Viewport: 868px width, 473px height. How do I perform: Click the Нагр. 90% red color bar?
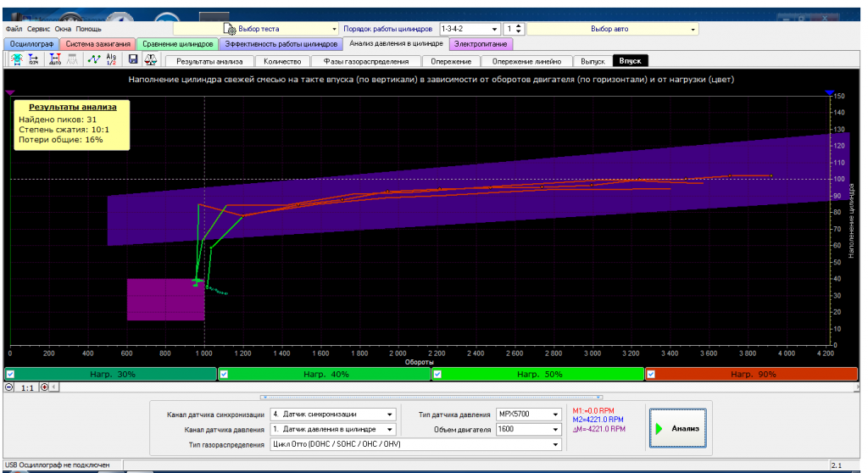tap(751, 375)
